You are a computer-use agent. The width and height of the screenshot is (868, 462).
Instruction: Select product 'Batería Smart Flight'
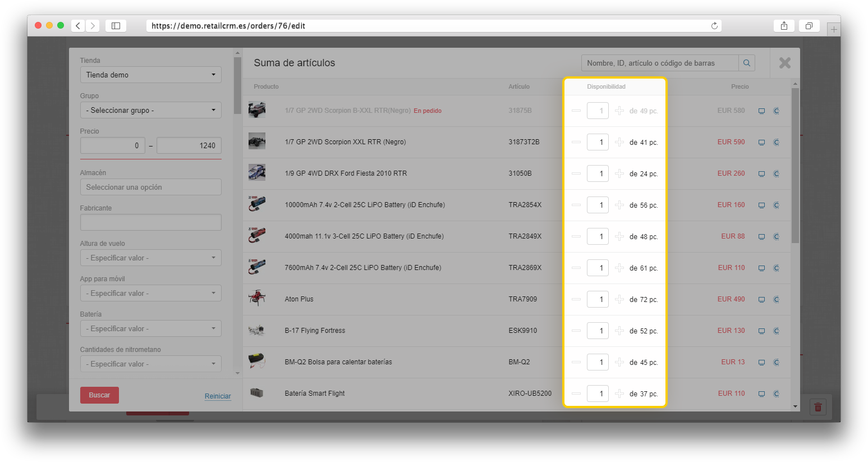(x=315, y=394)
